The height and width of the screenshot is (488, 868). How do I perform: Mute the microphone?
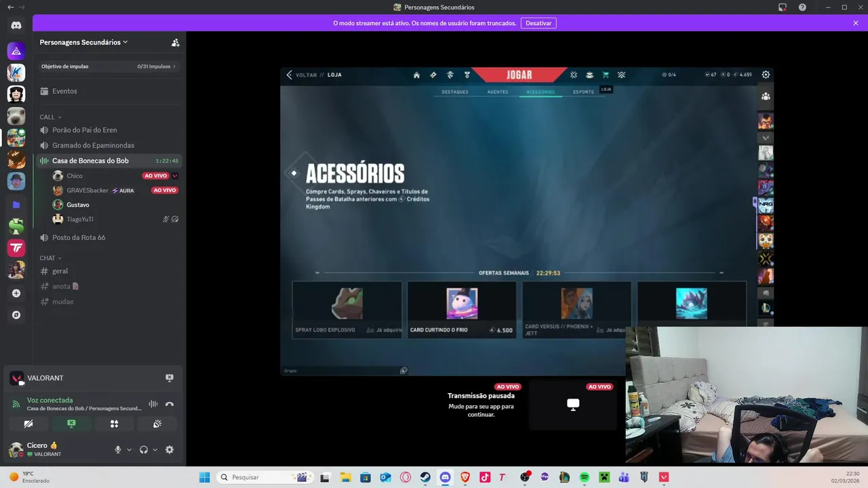pyautogui.click(x=117, y=449)
